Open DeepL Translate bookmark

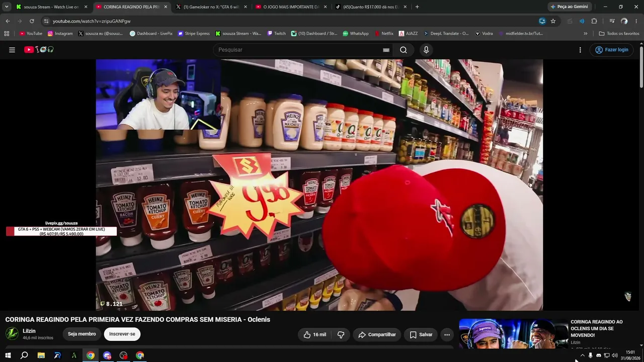[x=446, y=34]
